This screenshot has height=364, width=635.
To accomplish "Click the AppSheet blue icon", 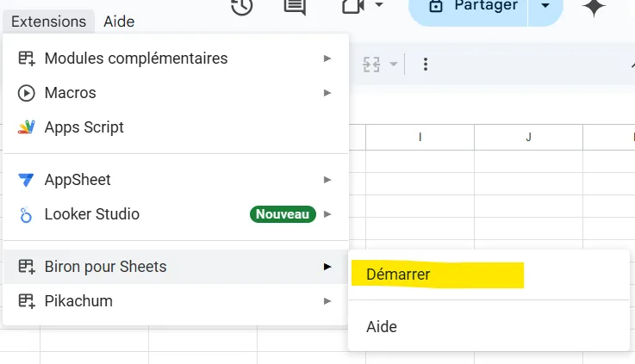I will point(27,180).
